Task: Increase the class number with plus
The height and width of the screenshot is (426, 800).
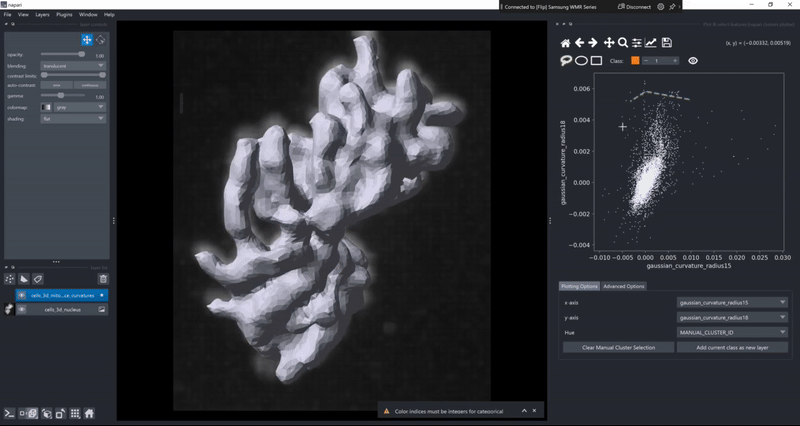Action: coord(675,61)
